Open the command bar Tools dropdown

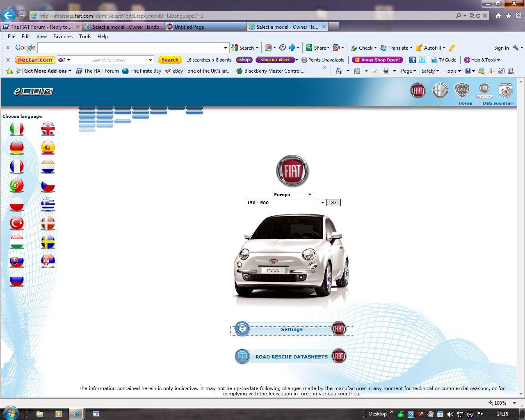point(453,71)
